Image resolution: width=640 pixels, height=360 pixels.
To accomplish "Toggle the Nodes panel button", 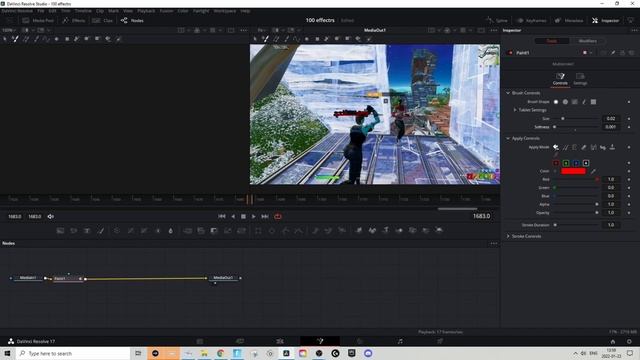I will tap(132, 20).
